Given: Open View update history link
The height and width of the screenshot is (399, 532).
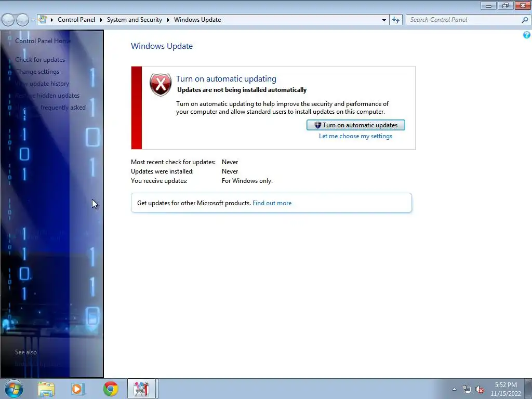Looking at the screenshot, I should tap(42, 84).
